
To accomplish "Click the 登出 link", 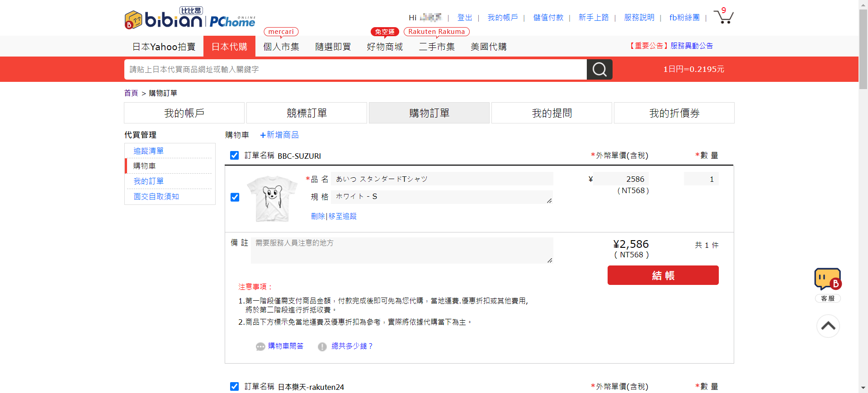I will (465, 18).
